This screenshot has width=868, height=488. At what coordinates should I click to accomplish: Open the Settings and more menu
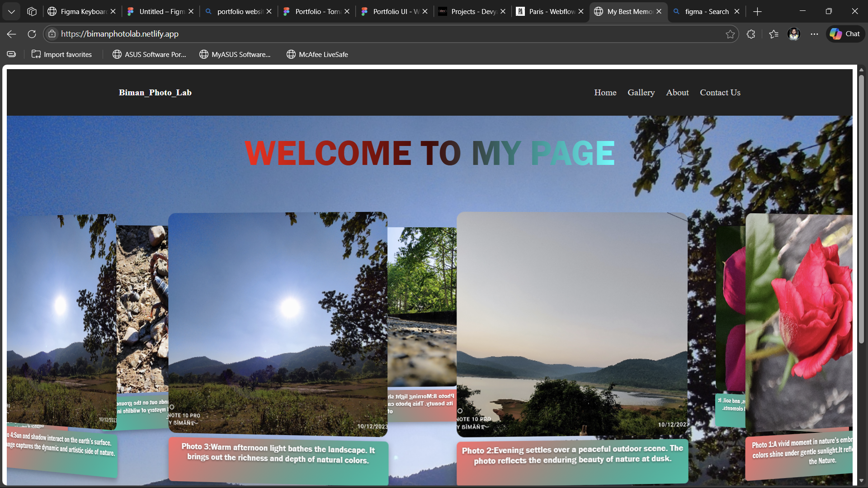coord(815,34)
